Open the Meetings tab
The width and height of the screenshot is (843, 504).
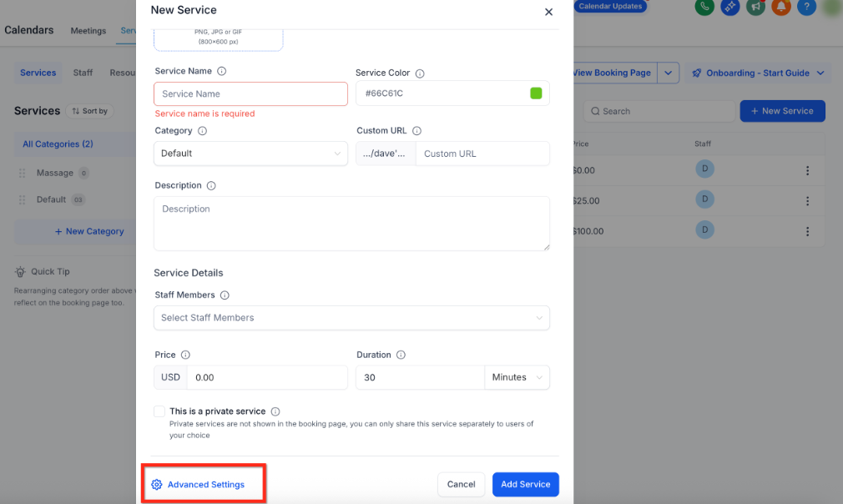pos(88,31)
